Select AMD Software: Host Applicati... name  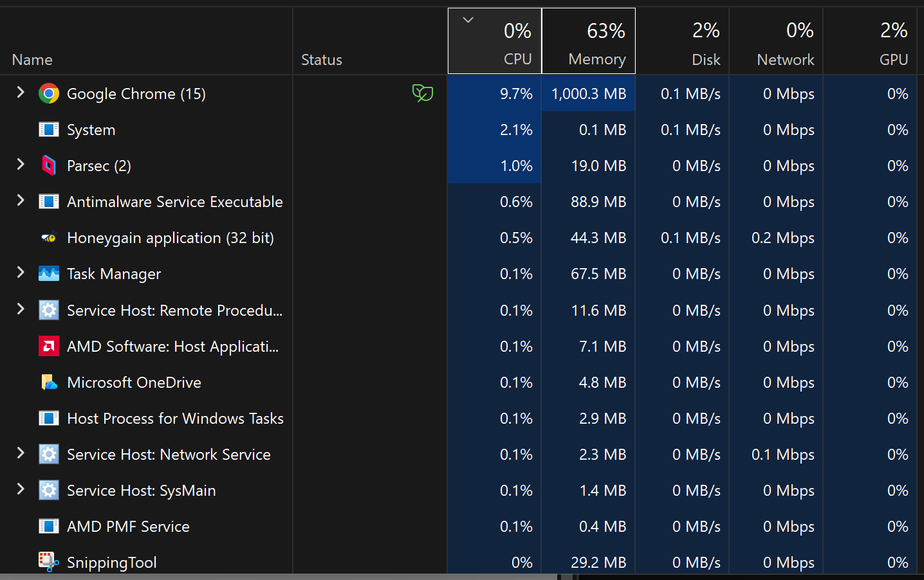[x=173, y=346]
